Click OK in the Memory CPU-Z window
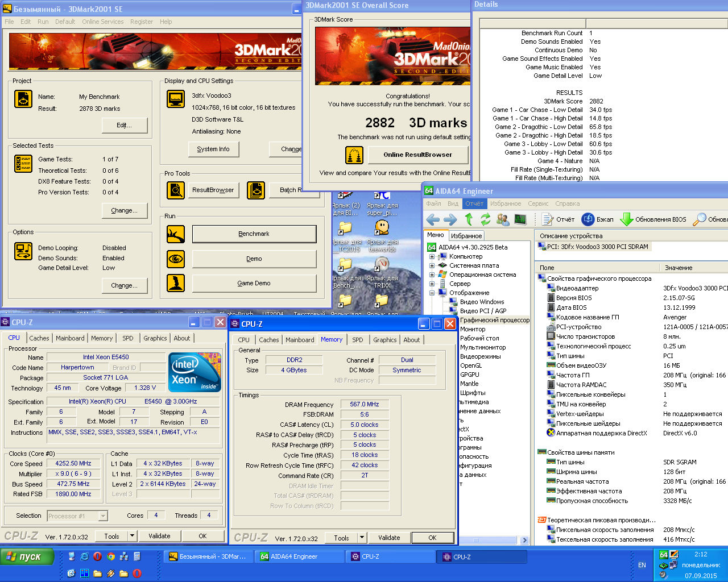 point(432,538)
